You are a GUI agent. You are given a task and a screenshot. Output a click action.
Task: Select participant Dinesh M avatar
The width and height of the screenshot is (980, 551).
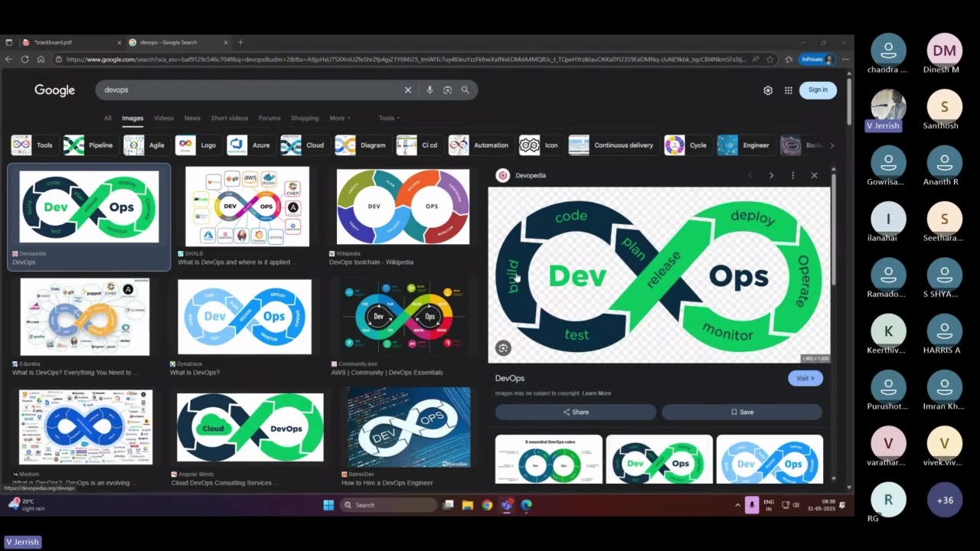945,51
